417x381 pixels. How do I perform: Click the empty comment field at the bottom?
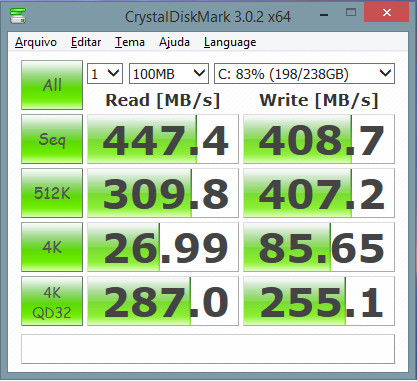[x=208, y=349]
